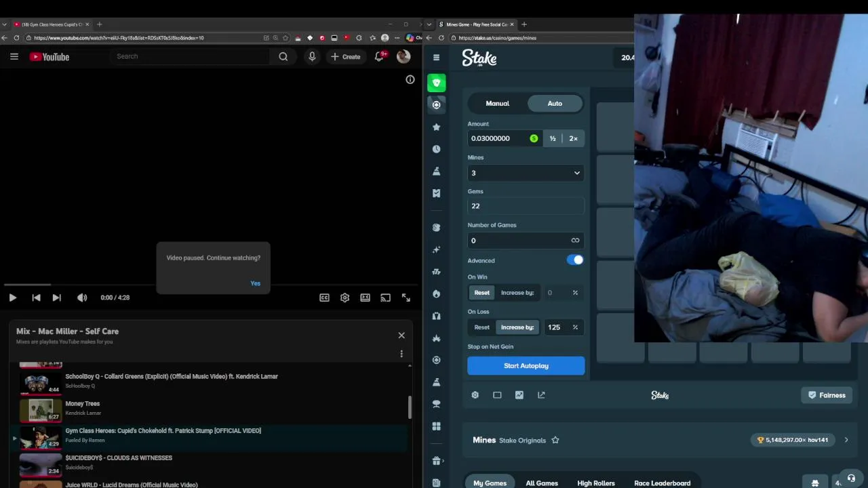Screen dimensions: 868x488
Task: Cast the video with Play on TV
Action: coord(385,298)
